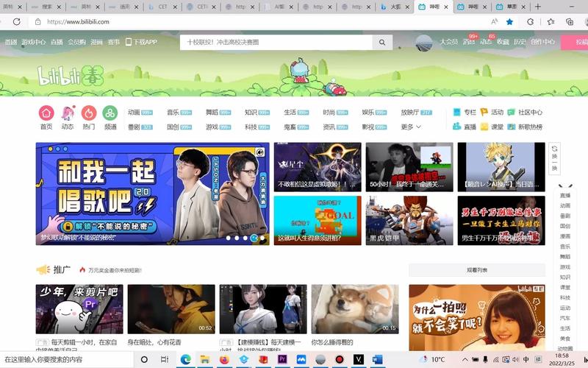This screenshot has height=368, width=588.
Task: Toggle banner video sound icon
Action: tap(259, 152)
